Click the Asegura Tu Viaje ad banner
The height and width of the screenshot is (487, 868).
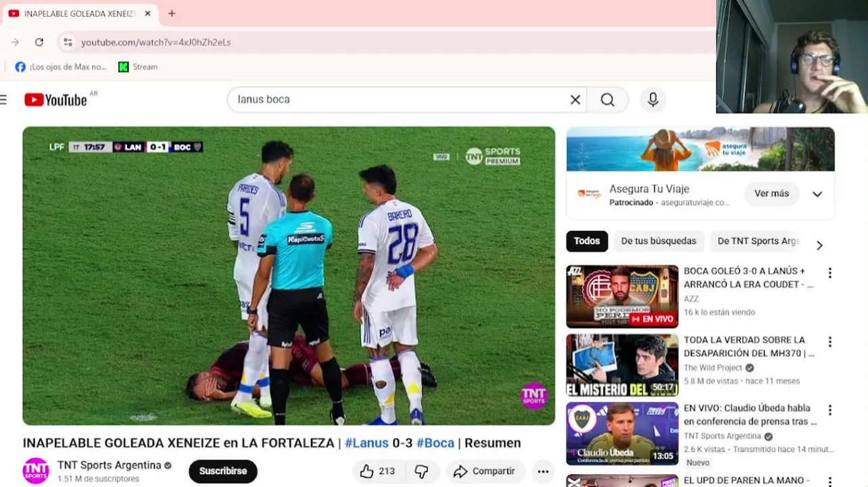(x=700, y=149)
